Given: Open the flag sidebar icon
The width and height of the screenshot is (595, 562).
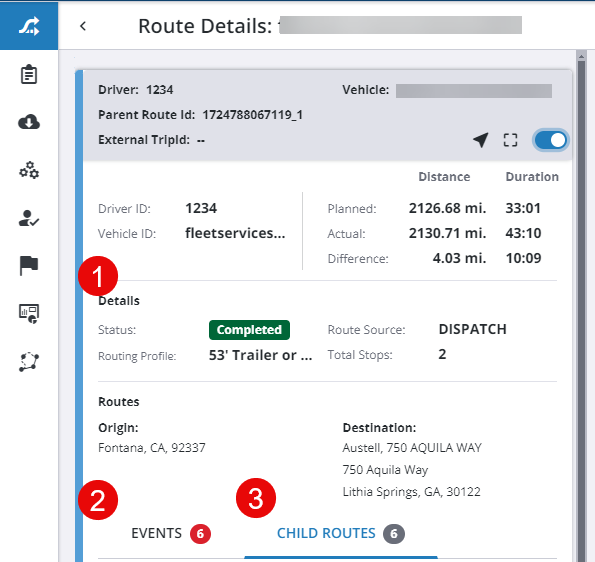Looking at the screenshot, I should (29, 266).
